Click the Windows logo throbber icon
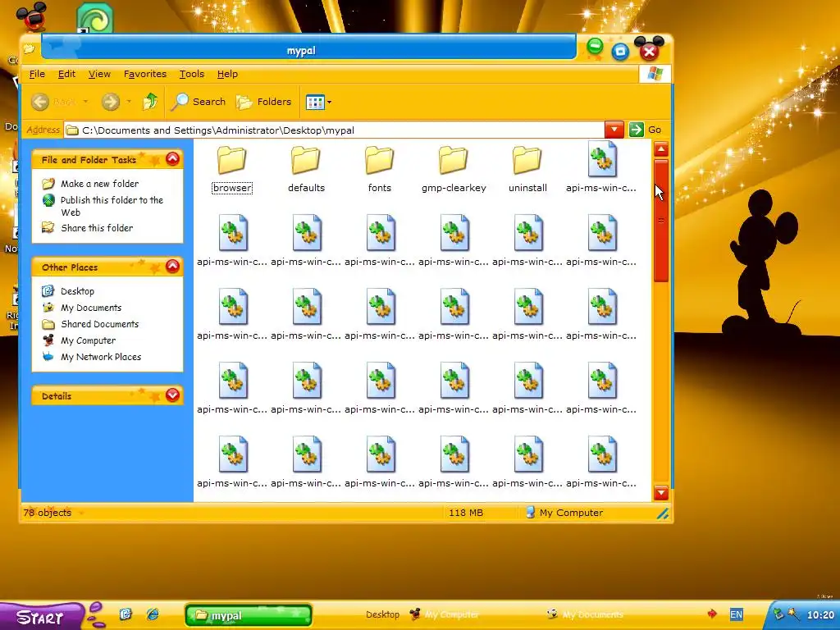 point(655,74)
